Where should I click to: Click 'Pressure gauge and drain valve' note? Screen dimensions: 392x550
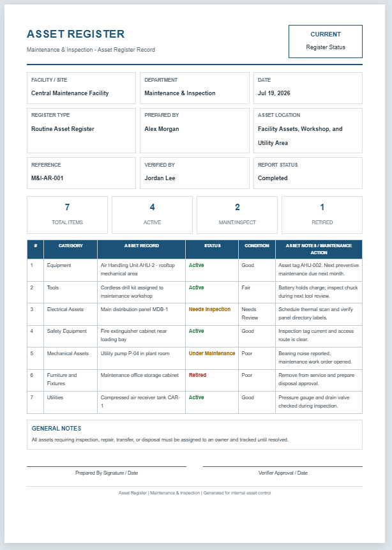click(319, 402)
